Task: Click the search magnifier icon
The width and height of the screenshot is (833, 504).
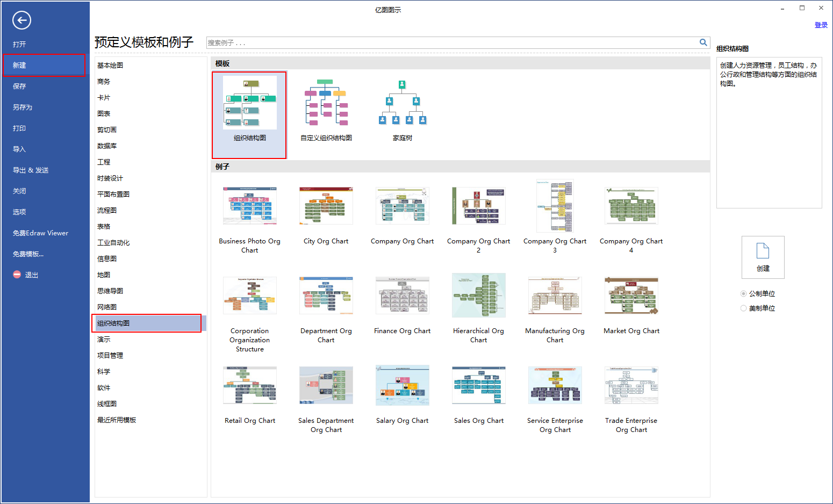Action: click(703, 42)
